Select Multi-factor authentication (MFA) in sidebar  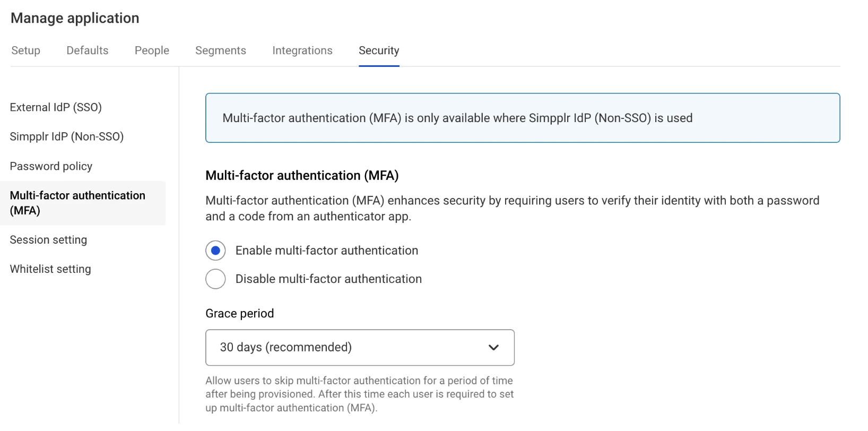pos(77,203)
